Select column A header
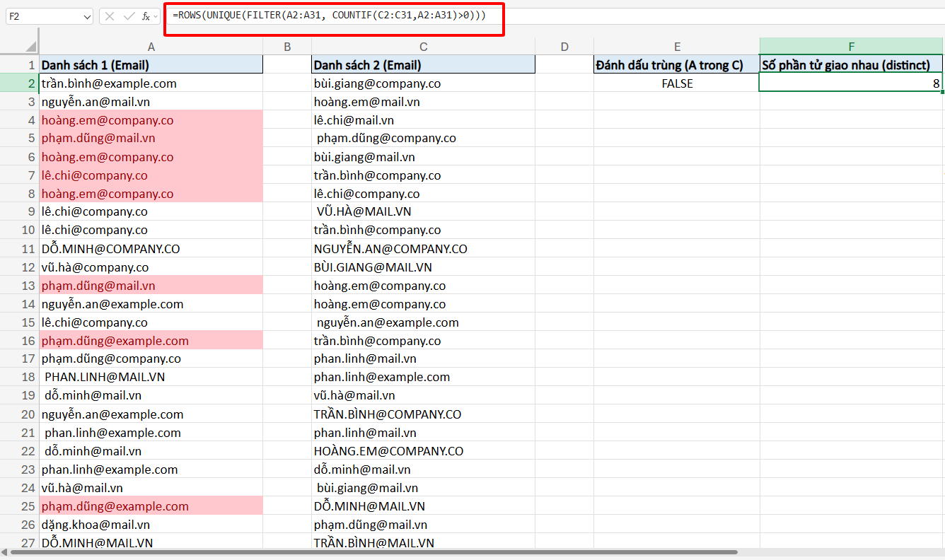 [151, 47]
